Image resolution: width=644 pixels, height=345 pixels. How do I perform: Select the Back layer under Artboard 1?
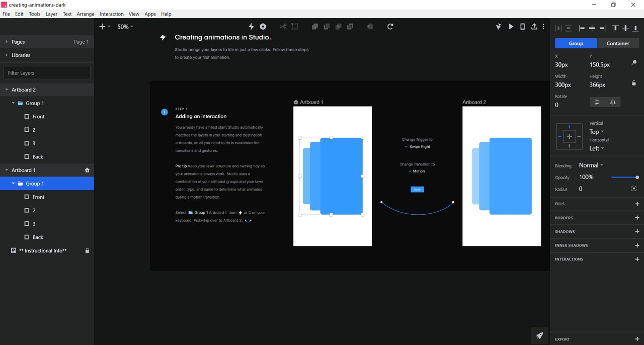47,237
